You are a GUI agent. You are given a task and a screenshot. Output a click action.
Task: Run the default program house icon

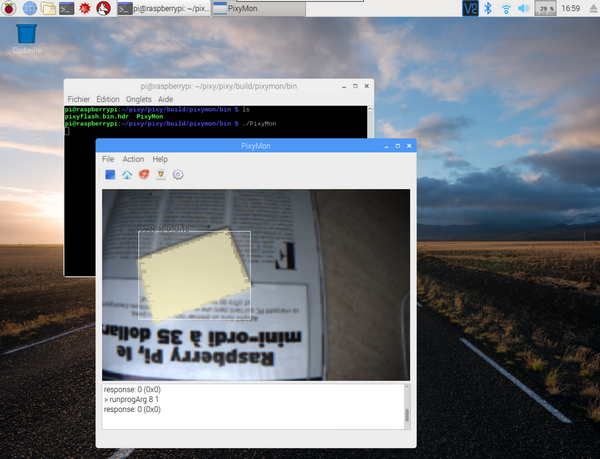pyautogui.click(x=127, y=175)
